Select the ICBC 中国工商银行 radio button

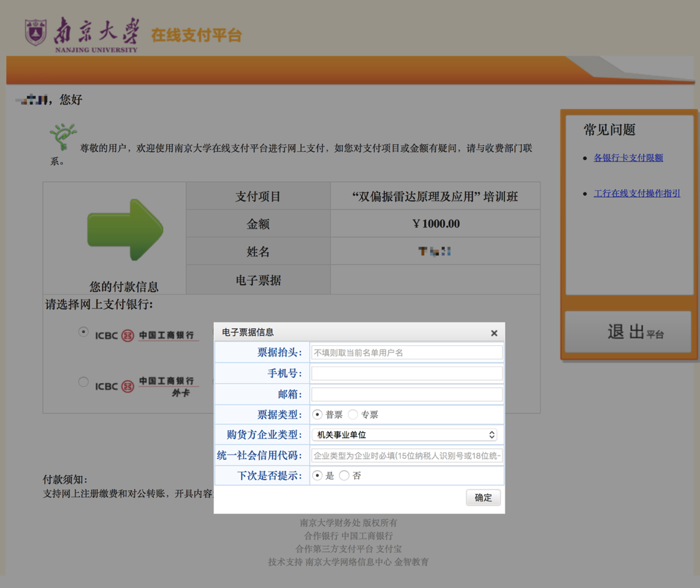[83, 332]
